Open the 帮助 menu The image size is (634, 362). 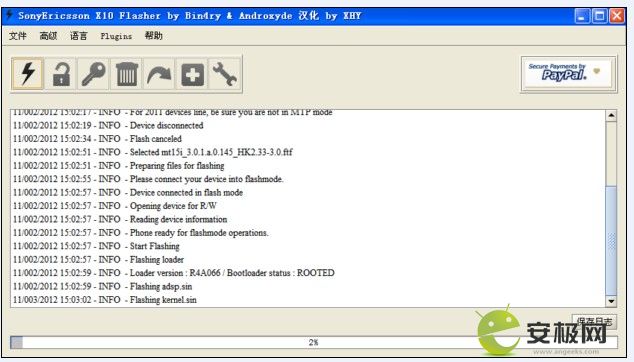pyautogui.click(x=154, y=36)
